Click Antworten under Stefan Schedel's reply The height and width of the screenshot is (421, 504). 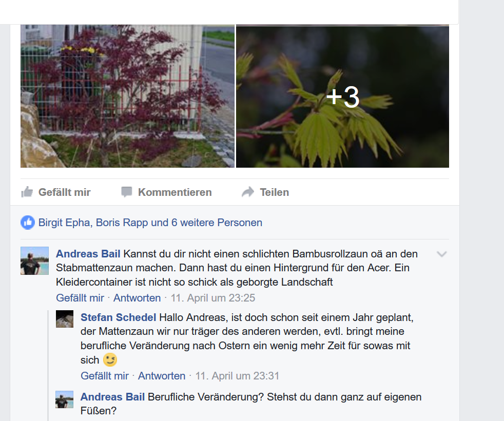click(x=162, y=376)
